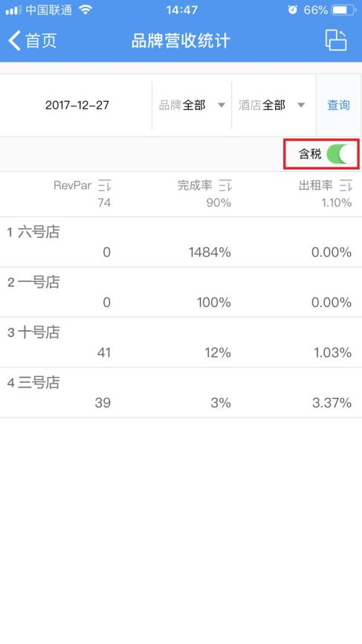Open the 三号店 row
Viewport: 362px width, 644px height.
click(181, 393)
